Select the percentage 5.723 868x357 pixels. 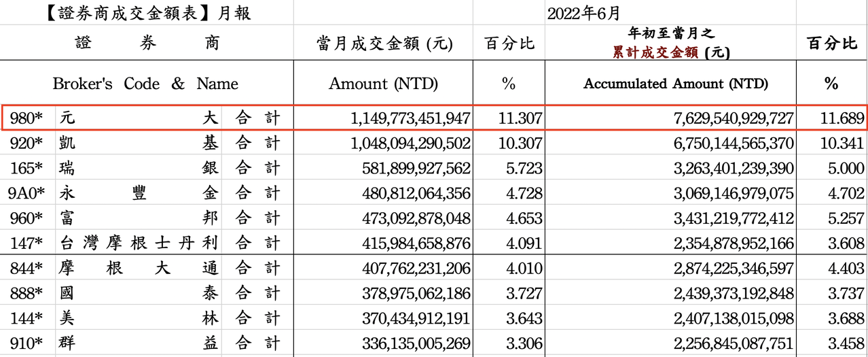[x=524, y=169]
